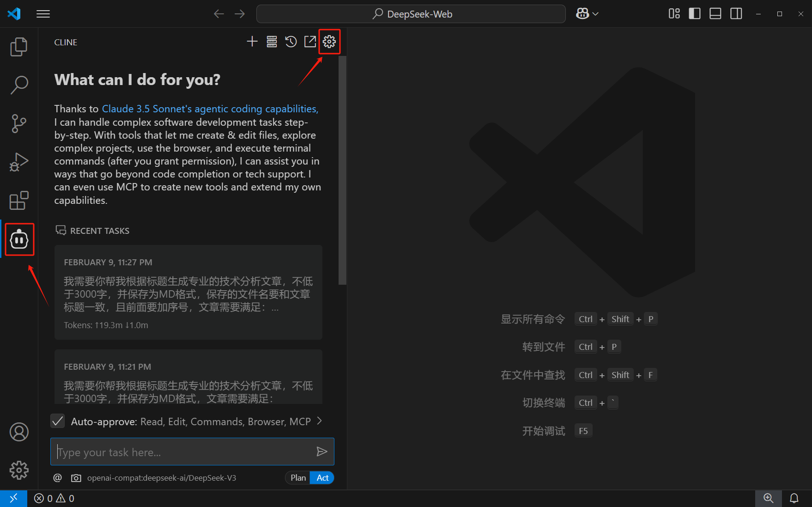Add context using the @ icon
812x507 pixels.
click(x=57, y=477)
